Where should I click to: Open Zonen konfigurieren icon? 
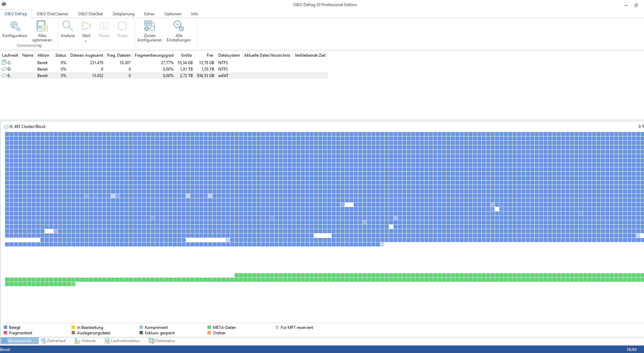[x=149, y=26]
